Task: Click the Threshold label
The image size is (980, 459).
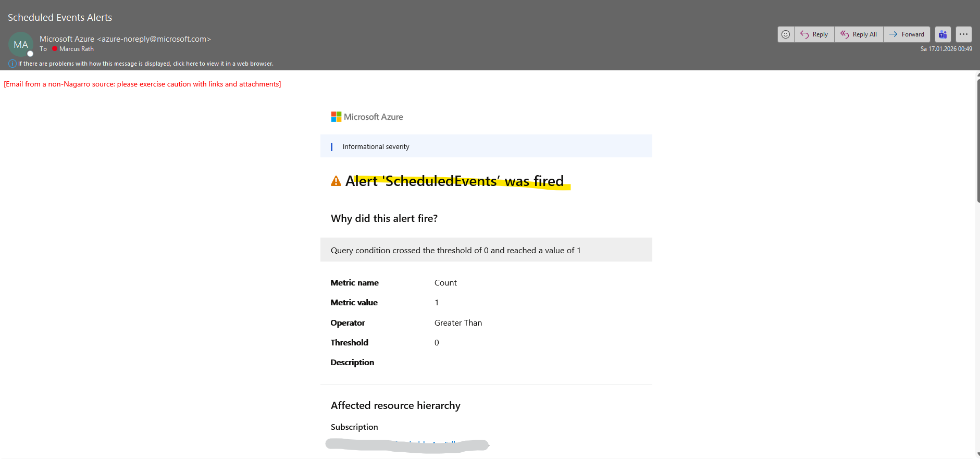Action: coord(349,342)
